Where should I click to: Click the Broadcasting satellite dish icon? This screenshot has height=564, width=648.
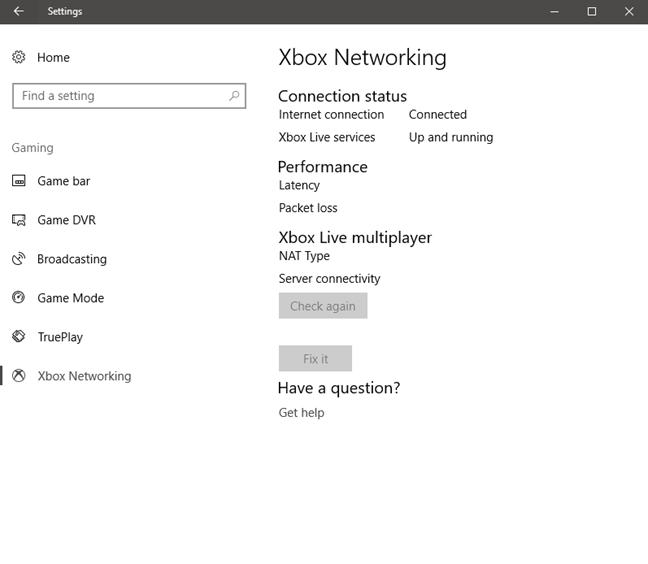[19, 259]
